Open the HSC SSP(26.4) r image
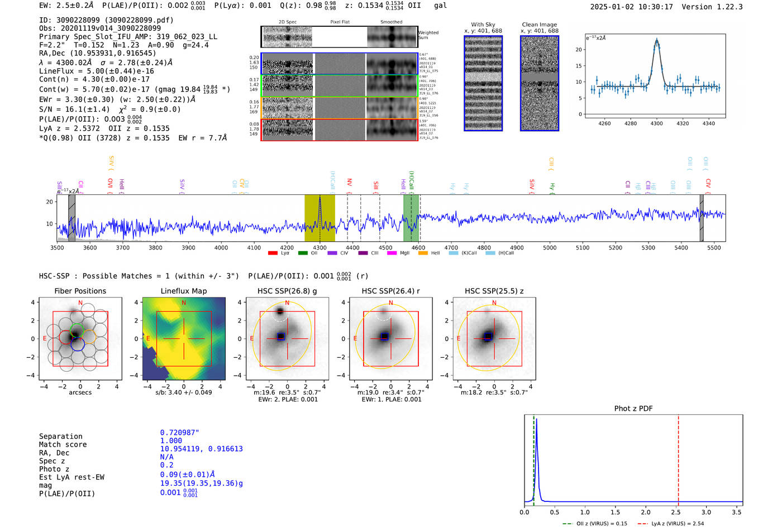Viewport: 782px width, 532px height. coord(391,339)
